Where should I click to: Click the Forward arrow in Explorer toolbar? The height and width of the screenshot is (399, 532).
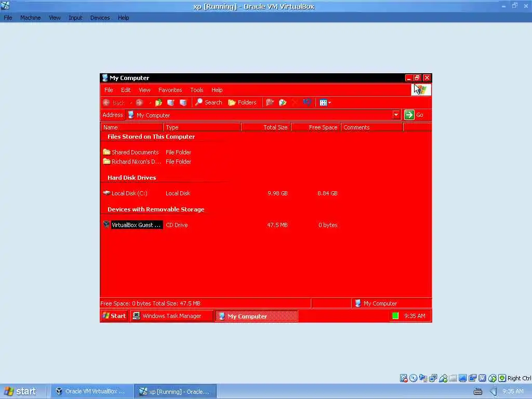tap(139, 102)
